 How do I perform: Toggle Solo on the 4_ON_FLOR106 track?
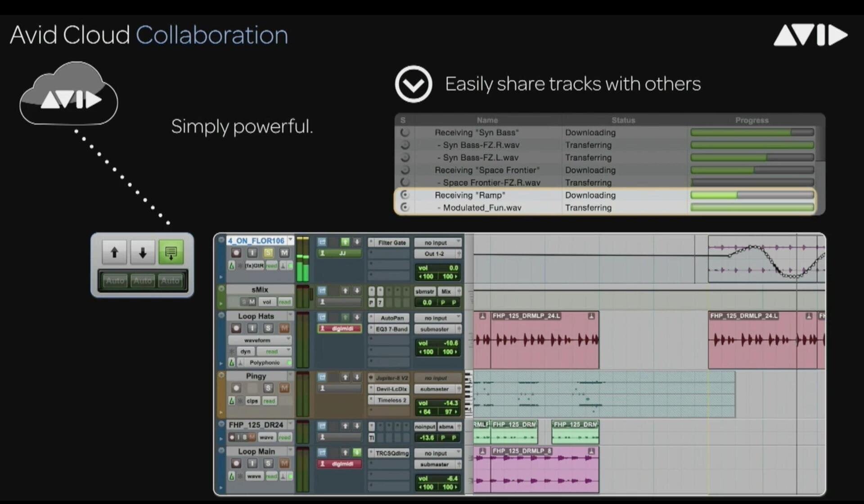tap(269, 253)
